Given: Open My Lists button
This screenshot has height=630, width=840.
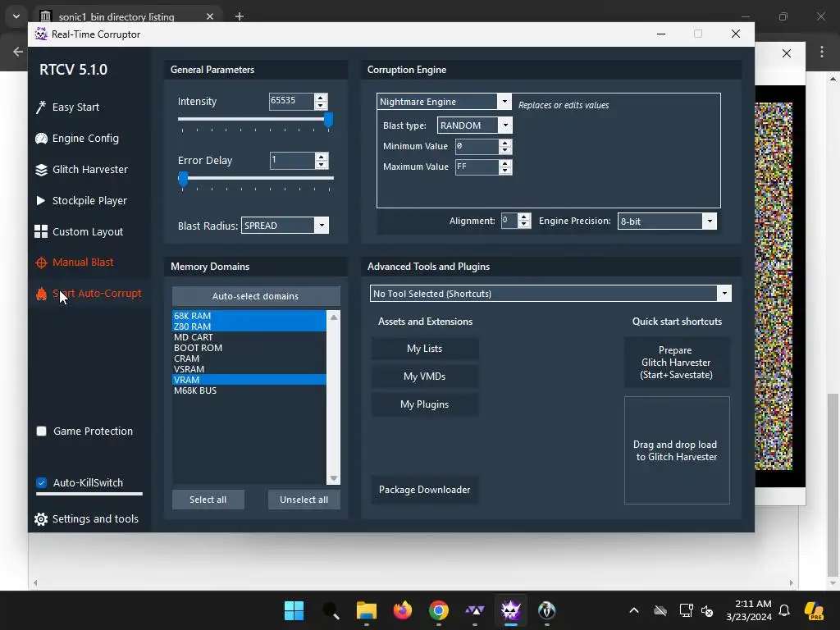Looking at the screenshot, I should (x=425, y=349).
